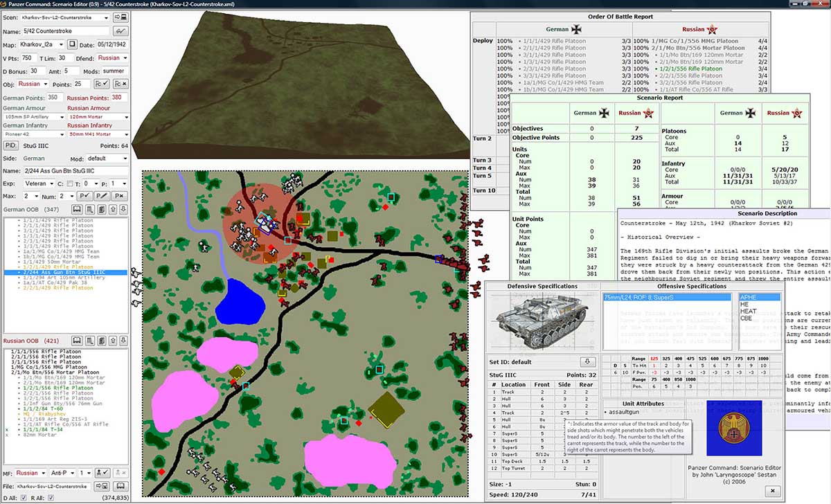
Task: Click the save file arrow icon in File row
Action: [x=103, y=486]
